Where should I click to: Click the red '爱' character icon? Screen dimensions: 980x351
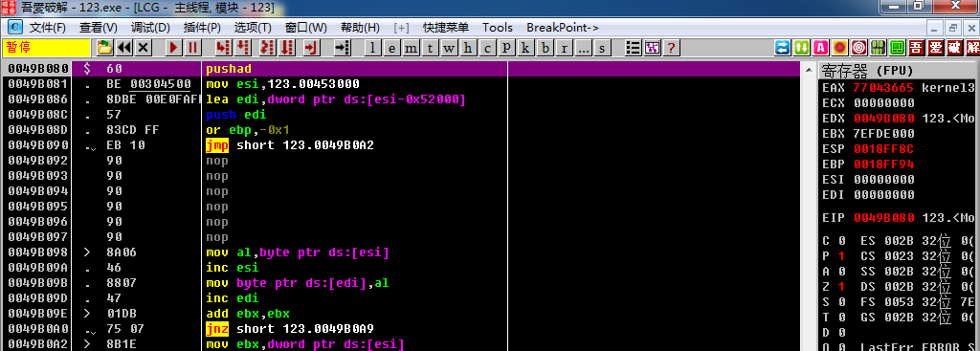point(936,48)
